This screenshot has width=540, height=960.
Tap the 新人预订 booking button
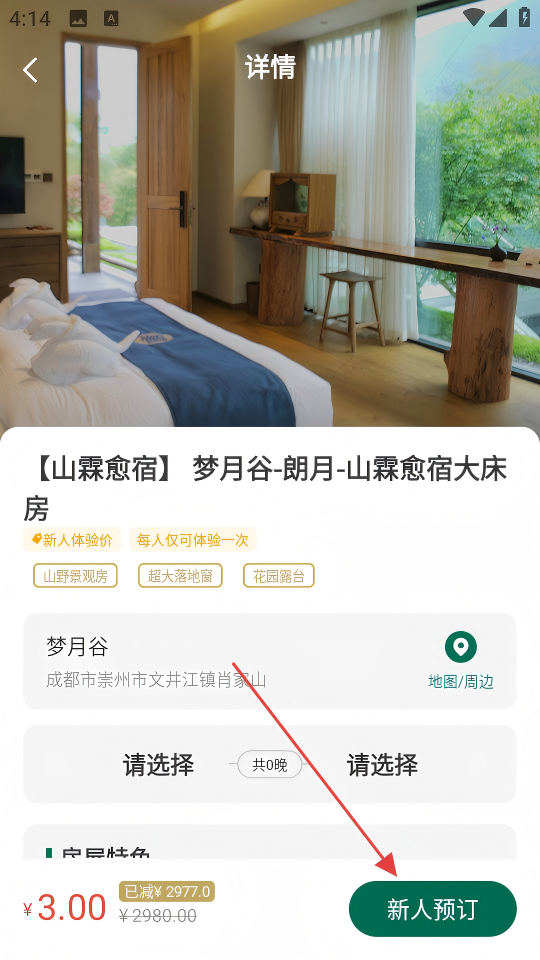tap(433, 909)
